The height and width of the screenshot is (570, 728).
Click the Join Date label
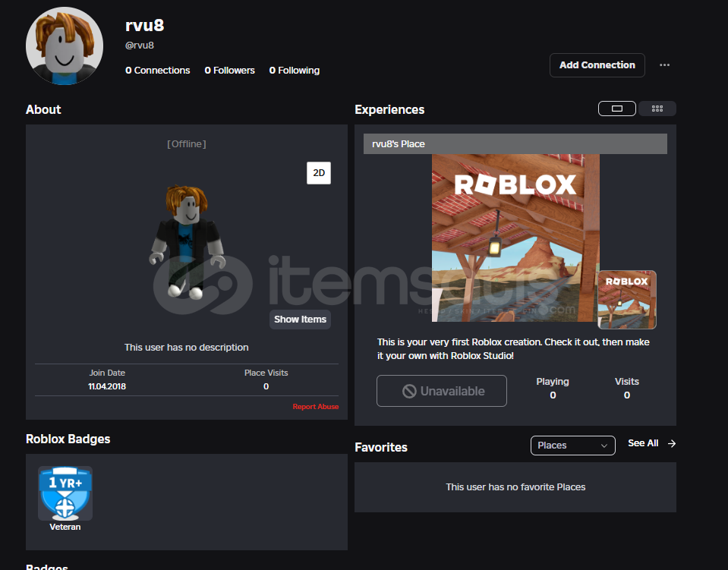(107, 373)
